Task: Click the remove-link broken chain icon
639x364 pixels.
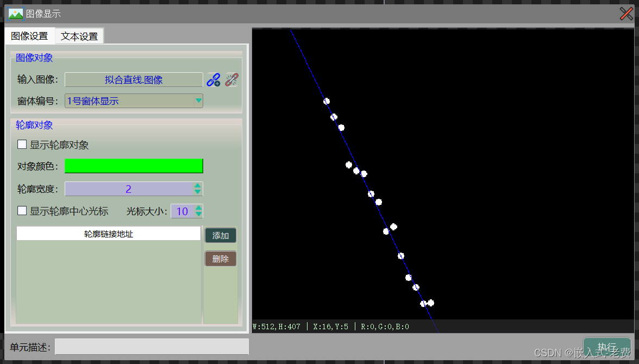Action: [x=231, y=79]
